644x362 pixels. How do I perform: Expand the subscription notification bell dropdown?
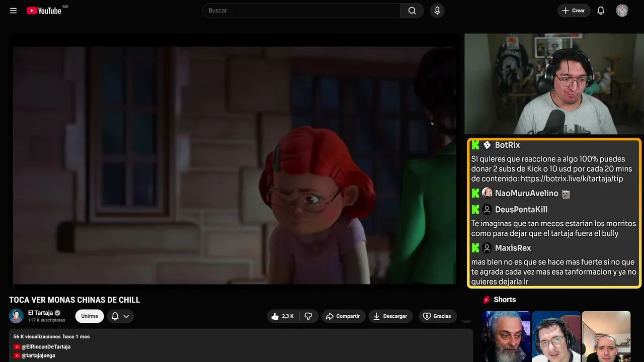coord(120,316)
